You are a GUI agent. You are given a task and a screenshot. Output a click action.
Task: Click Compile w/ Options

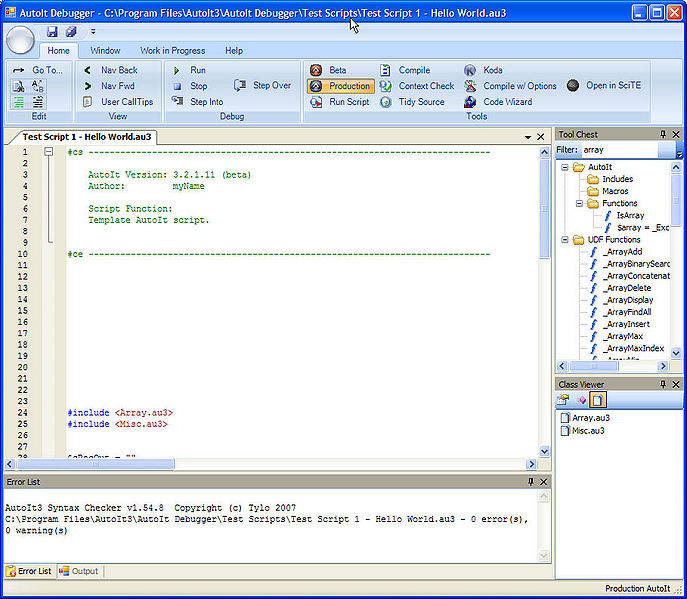(x=510, y=86)
